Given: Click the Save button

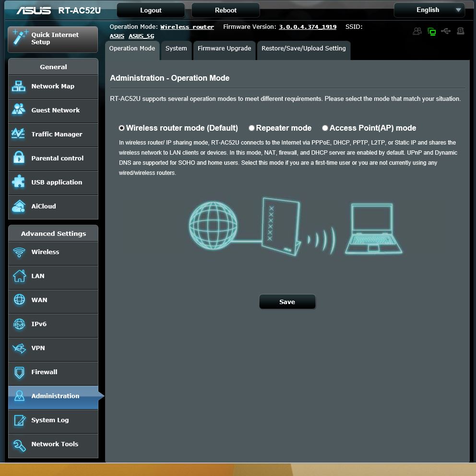Looking at the screenshot, I should point(287,302).
